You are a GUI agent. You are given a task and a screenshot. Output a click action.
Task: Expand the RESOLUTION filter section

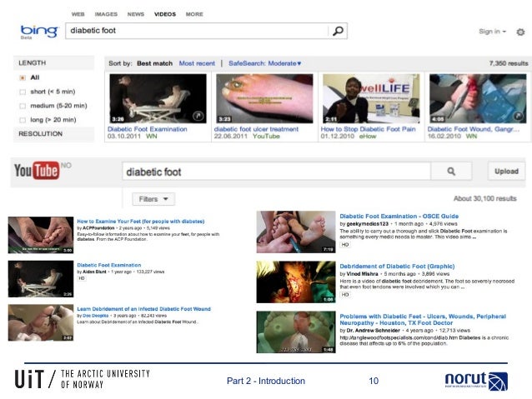tap(53, 134)
